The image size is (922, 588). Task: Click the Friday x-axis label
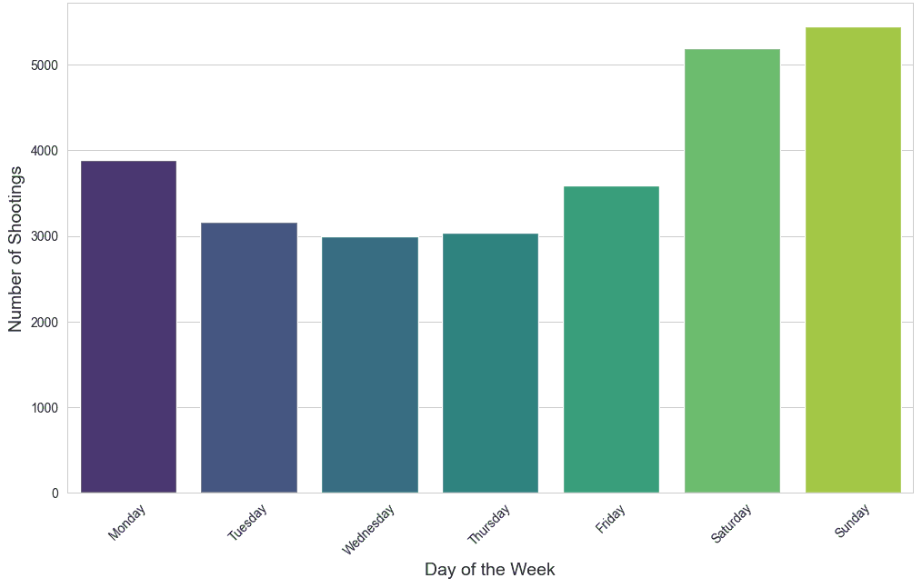pos(611,519)
